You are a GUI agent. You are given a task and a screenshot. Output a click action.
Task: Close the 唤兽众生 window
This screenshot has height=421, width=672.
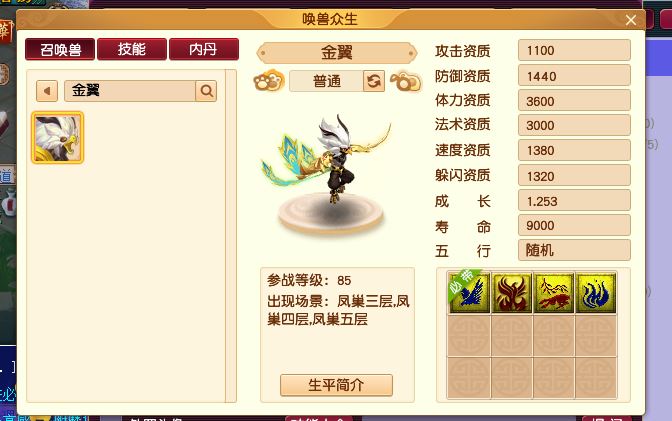tap(630, 20)
